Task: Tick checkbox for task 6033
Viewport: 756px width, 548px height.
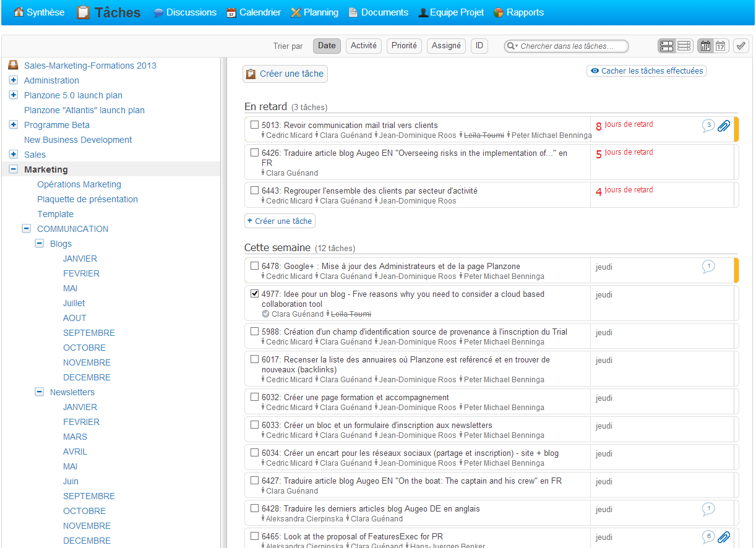Action: [254, 424]
